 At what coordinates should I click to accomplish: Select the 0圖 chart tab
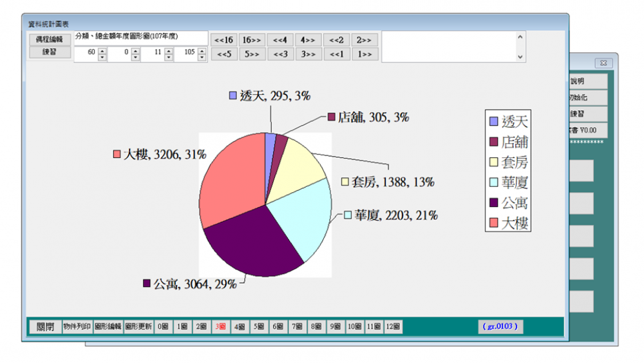(162, 327)
